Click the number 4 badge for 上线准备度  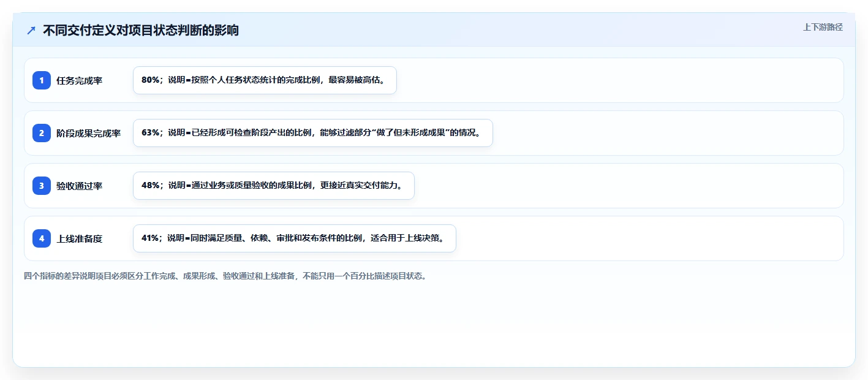[42, 238]
